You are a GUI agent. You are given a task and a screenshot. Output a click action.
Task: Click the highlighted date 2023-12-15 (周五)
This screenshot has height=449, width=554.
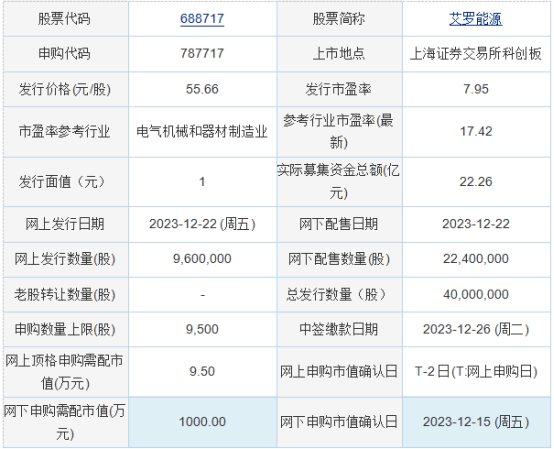pos(476,422)
